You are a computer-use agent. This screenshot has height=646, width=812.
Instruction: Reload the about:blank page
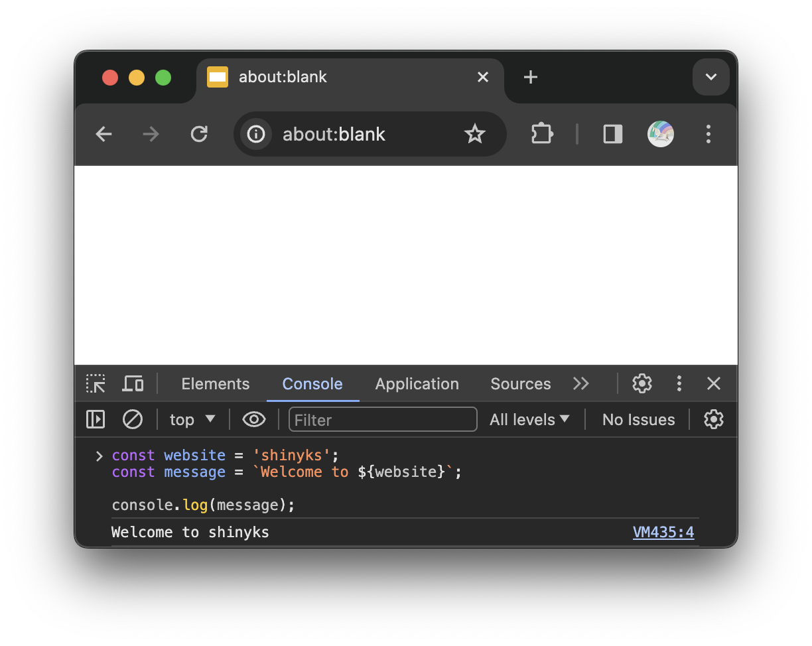pyautogui.click(x=199, y=135)
